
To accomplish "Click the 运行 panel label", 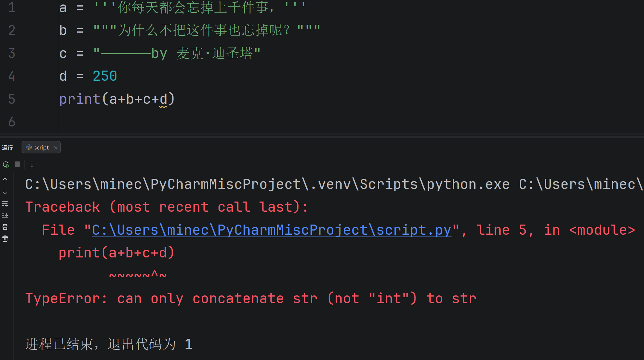I will point(7,147).
